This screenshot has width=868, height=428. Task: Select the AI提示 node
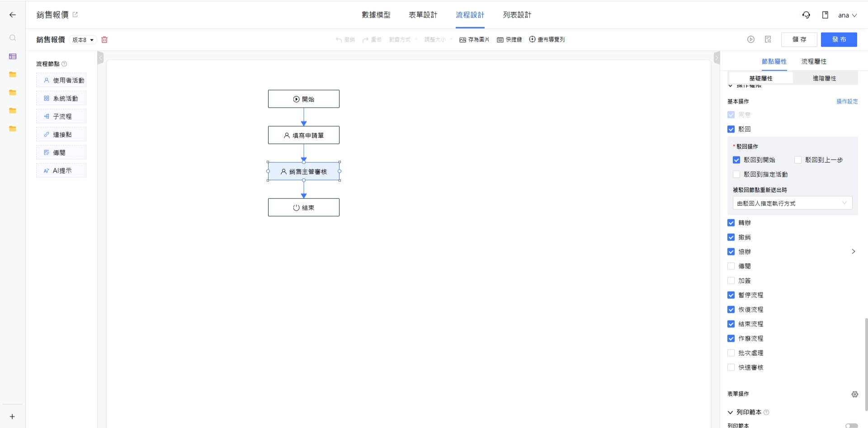61,171
